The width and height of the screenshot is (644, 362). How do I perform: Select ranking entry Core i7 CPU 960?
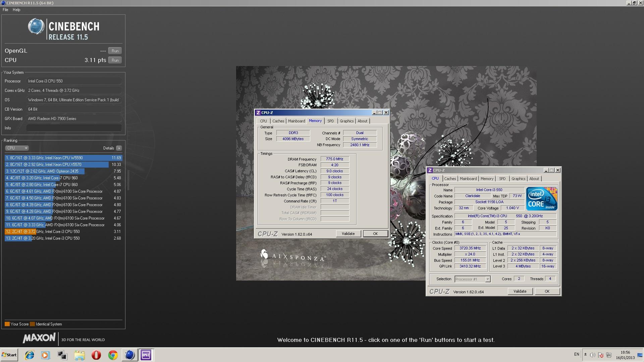tap(63, 178)
